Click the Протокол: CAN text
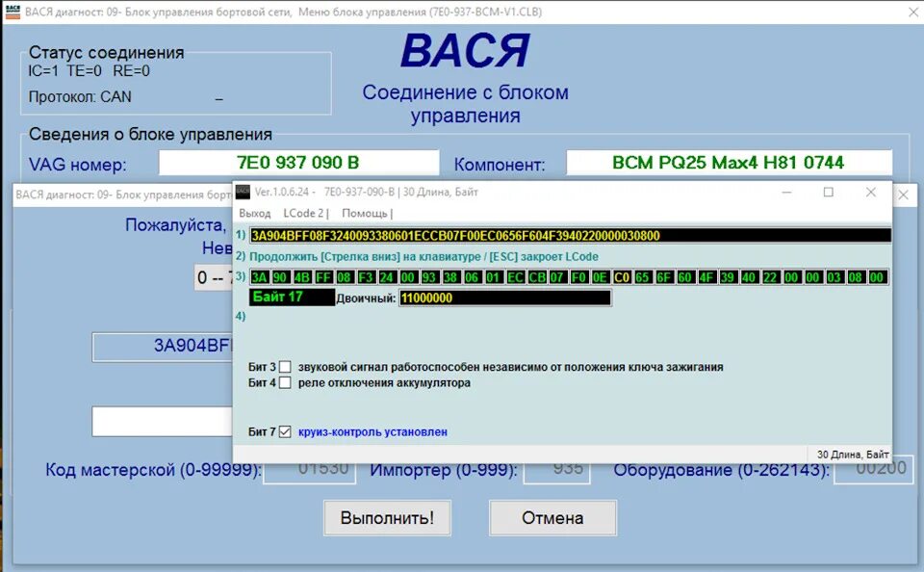The image size is (924, 572). [80, 96]
